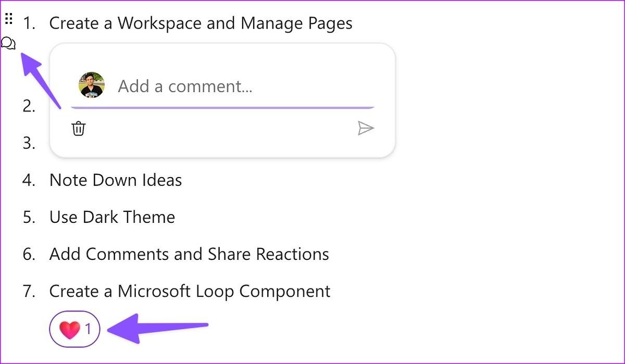625x364 pixels.
Task: Select 'Create a Workspace and Manage Pages' line
Action: (201, 23)
